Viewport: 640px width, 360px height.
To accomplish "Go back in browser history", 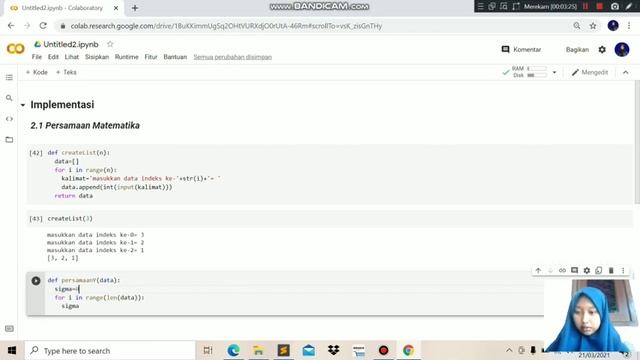I will [x=11, y=25].
